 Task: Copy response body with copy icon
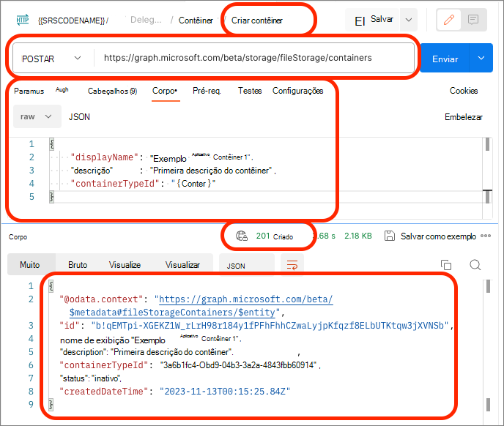coord(446,265)
